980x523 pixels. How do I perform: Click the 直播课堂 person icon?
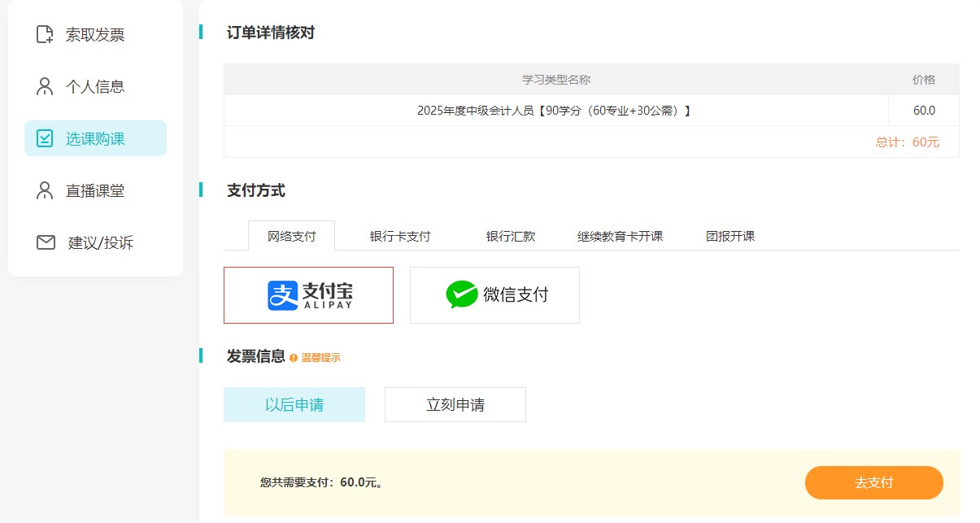pyautogui.click(x=45, y=190)
